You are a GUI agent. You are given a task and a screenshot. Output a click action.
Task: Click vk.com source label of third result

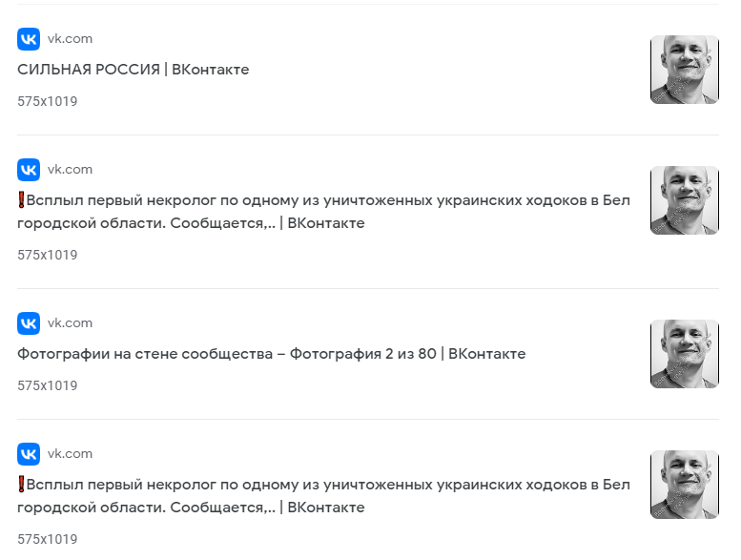[70, 323]
